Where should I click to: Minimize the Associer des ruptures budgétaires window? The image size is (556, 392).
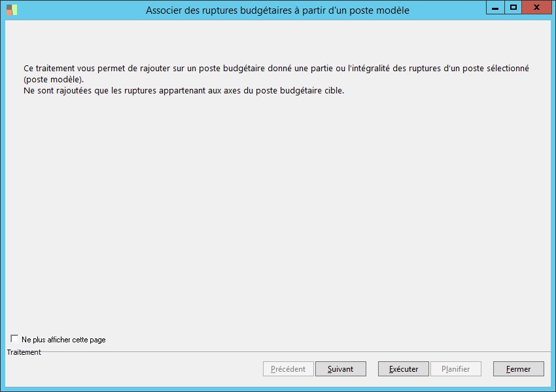[x=495, y=8]
